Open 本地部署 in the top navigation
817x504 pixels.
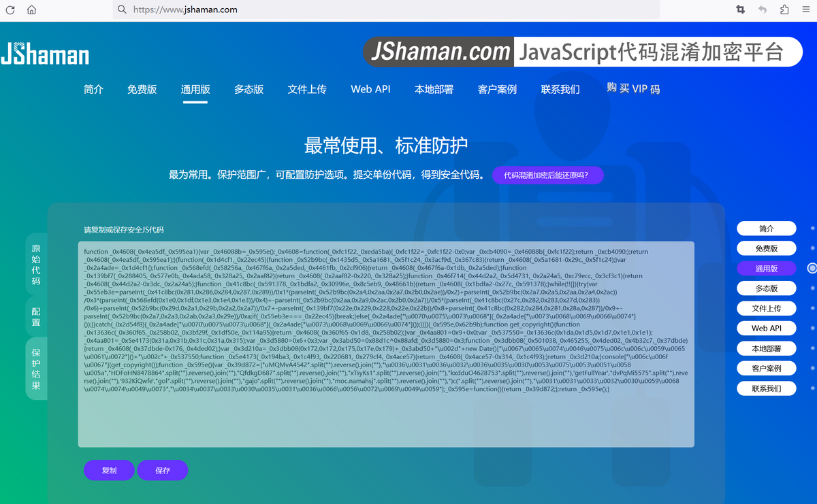[x=434, y=89]
